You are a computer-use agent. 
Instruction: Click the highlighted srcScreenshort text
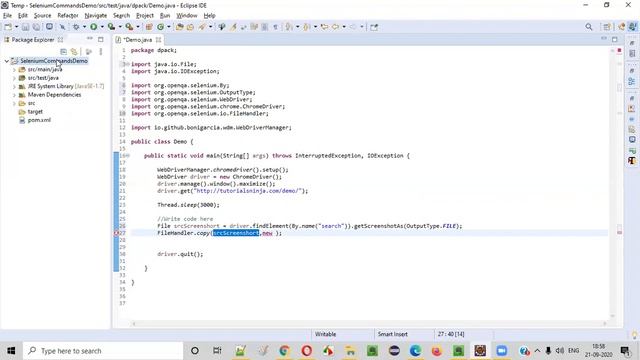(236, 233)
